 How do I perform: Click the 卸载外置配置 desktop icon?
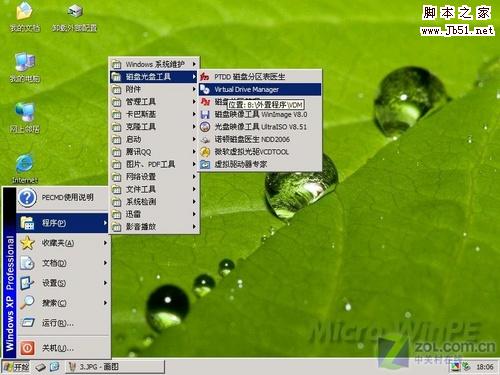75,17
